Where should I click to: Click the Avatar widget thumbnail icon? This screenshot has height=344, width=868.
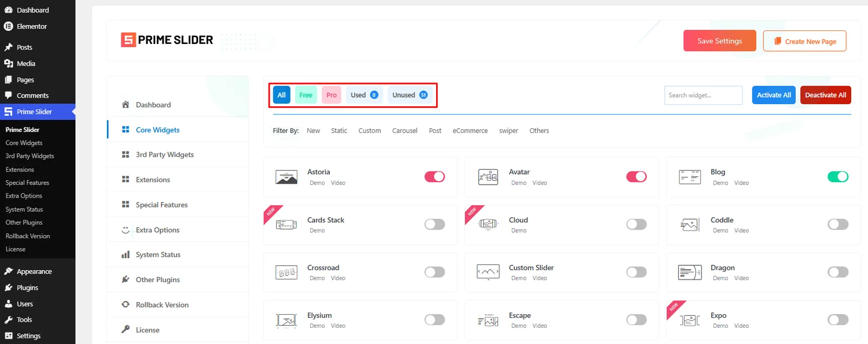488,177
